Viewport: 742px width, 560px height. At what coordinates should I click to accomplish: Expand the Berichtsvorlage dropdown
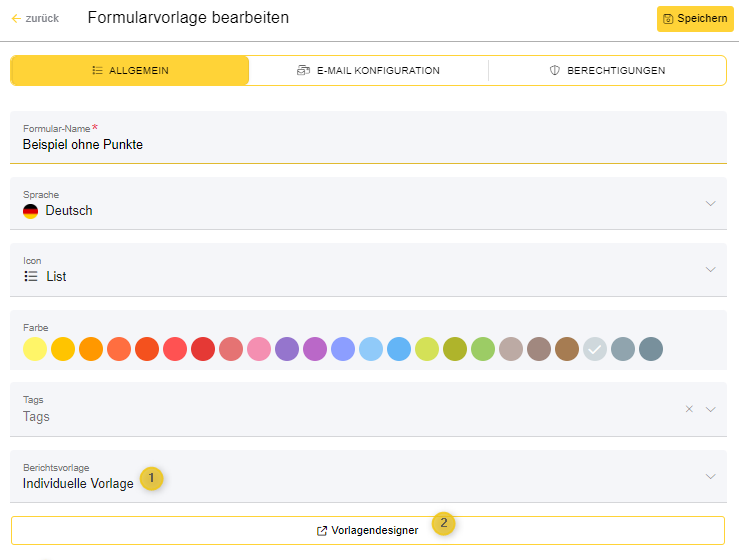pyautogui.click(x=710, y=476)
